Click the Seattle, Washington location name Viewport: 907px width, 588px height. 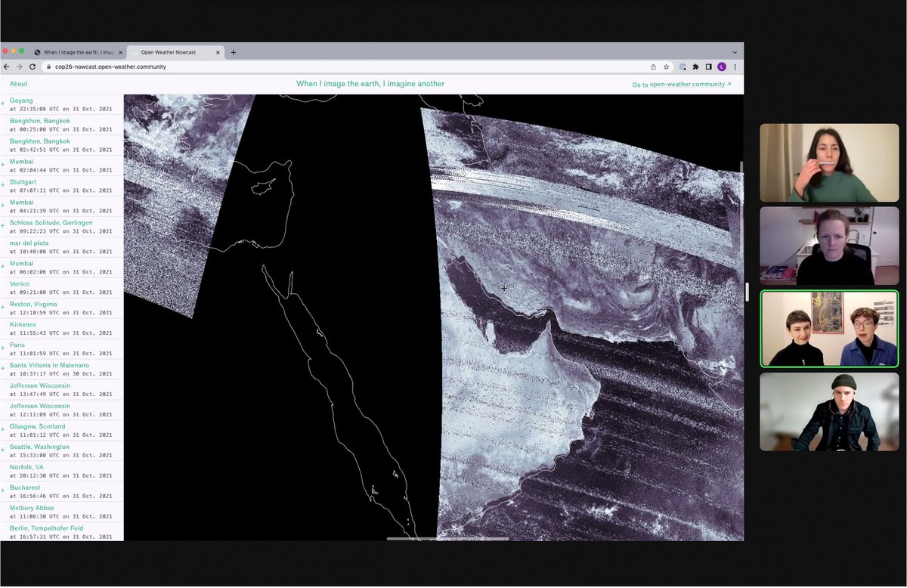39,447
